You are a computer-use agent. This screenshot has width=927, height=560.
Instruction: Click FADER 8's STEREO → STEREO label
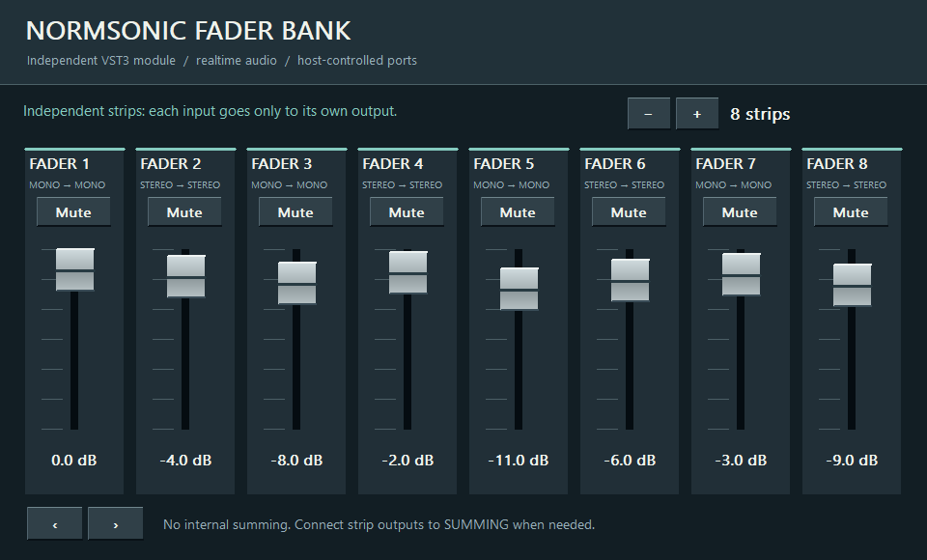point(847,185)
